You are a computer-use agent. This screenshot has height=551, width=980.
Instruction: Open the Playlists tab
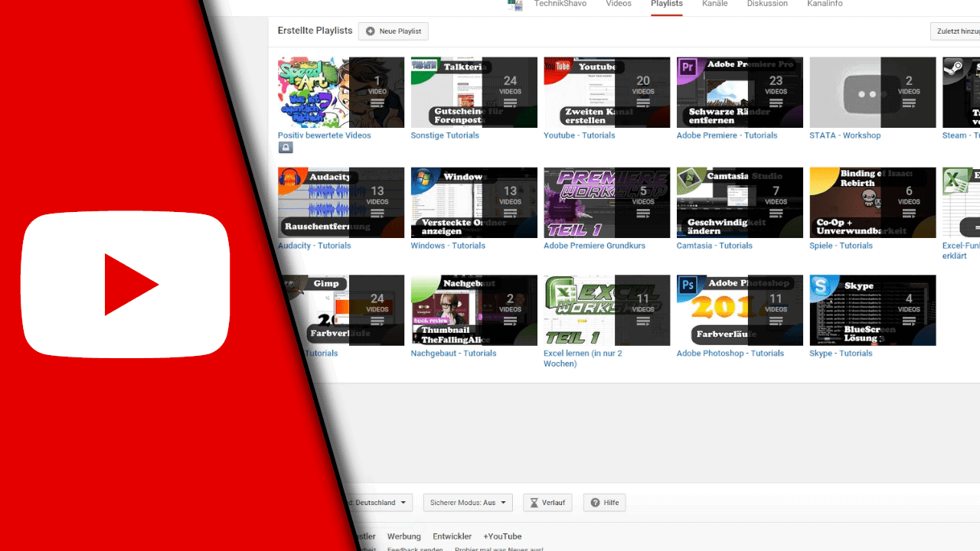[666, 4]
